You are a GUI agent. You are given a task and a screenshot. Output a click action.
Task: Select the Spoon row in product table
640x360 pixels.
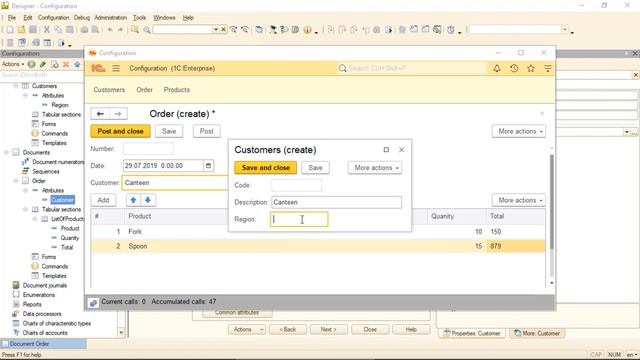318,246
